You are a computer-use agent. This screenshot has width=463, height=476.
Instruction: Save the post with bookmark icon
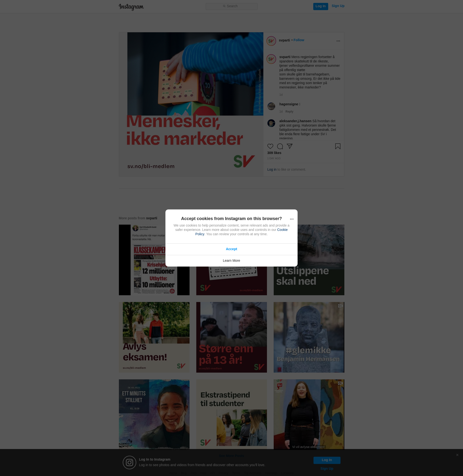click(x=338, y=146)
